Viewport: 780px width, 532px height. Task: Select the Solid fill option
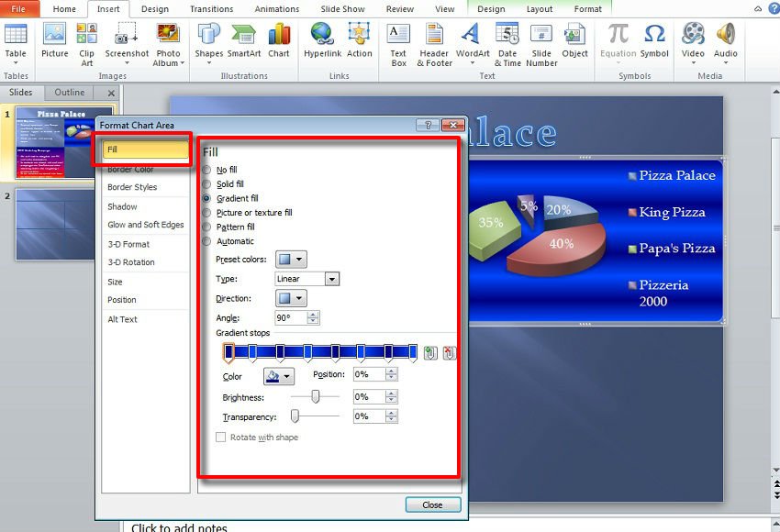click(x=207, y=184)
